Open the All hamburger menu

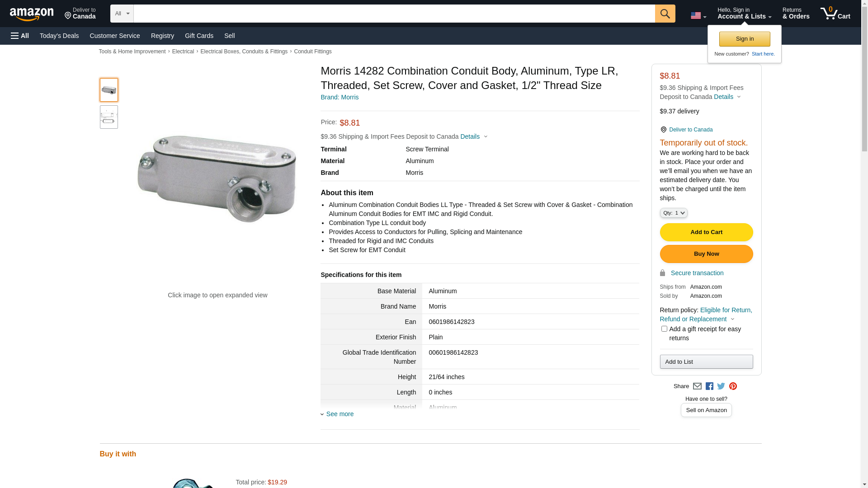click(20, 36)
